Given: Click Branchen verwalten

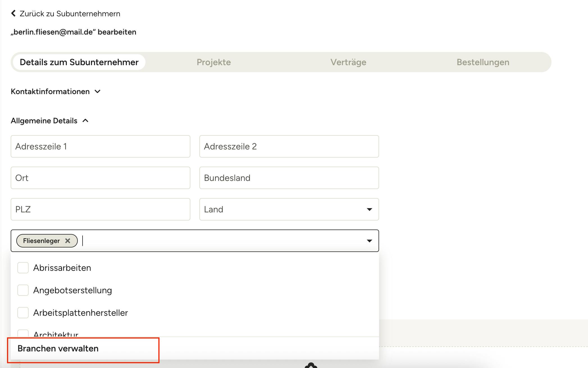Looking at the screenshot, I should pyautogui.click(x=58, y=348).
